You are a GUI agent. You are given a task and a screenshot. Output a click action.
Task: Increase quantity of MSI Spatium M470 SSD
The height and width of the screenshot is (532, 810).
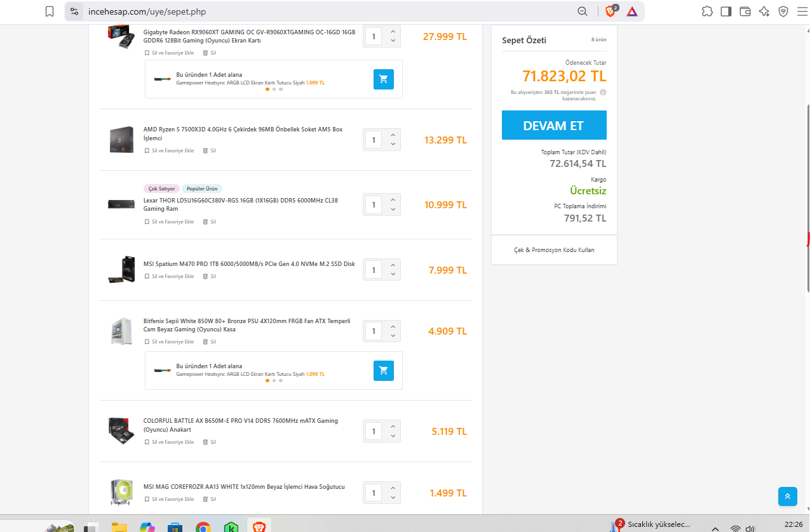tap(393, 265)
